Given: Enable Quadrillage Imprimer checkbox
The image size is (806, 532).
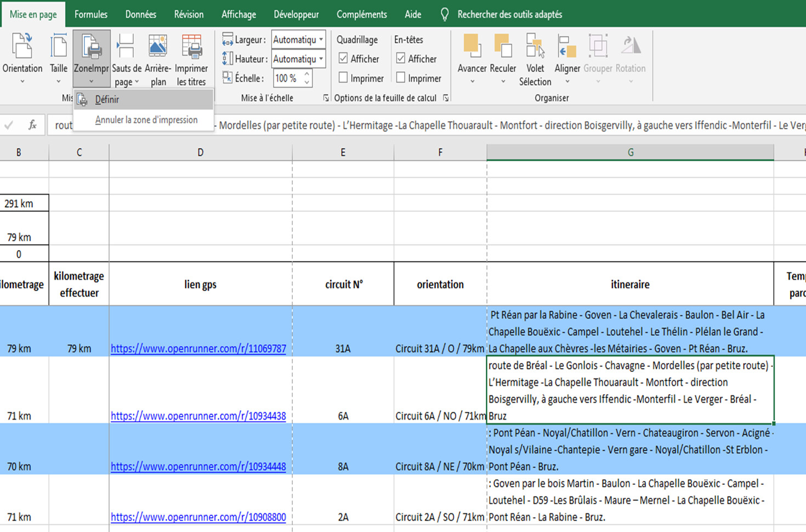Looking at the screenshot, I should click(x=343, y=77).
